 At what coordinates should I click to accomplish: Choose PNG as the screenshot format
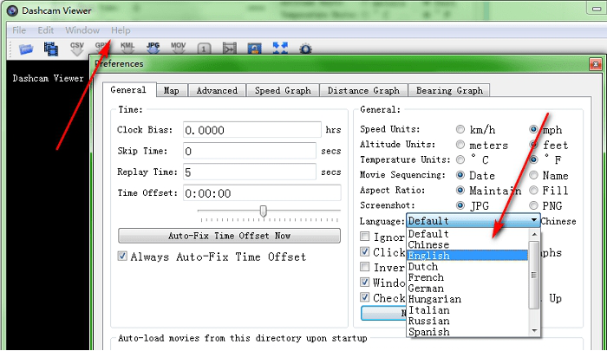(533, 205)
